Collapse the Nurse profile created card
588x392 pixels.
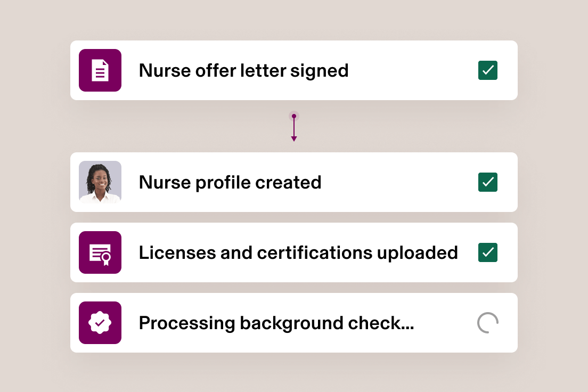click(294, 182)
